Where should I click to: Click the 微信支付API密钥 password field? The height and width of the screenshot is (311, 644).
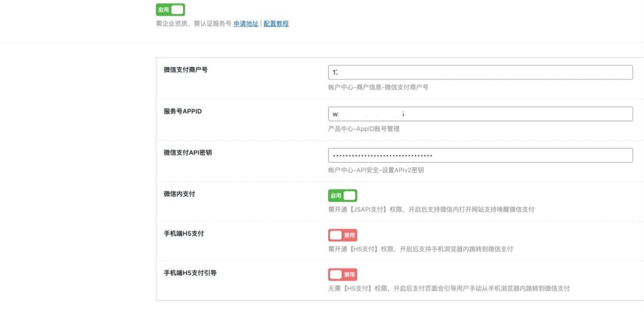click(x=480, y=155)
